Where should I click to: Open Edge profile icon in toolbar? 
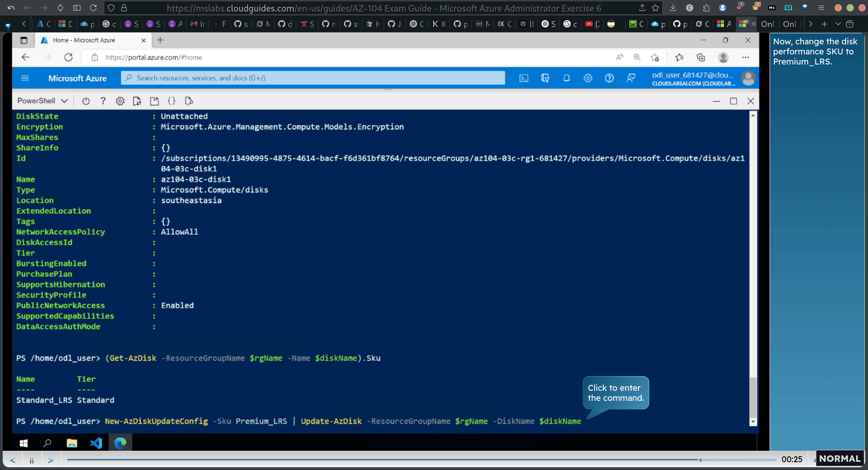(723, 57)
